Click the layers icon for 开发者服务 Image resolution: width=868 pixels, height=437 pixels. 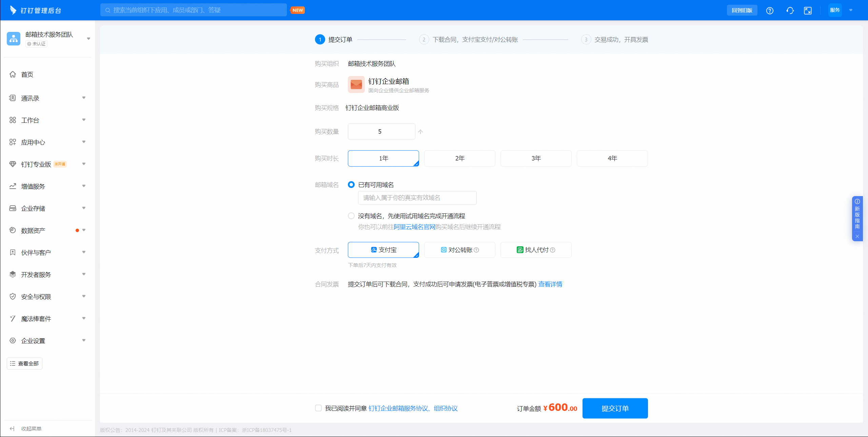[x=13, y=274]
